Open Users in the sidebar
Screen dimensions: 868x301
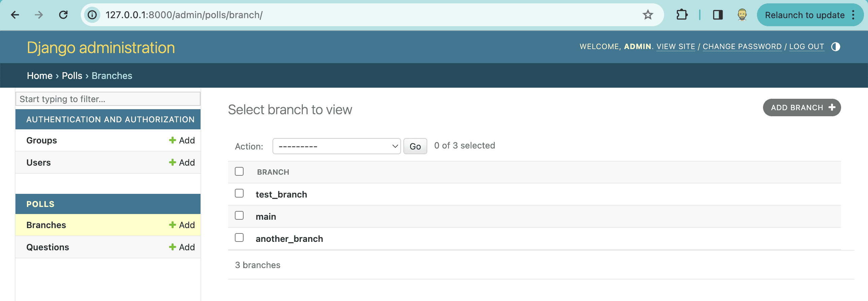[38, 163]
